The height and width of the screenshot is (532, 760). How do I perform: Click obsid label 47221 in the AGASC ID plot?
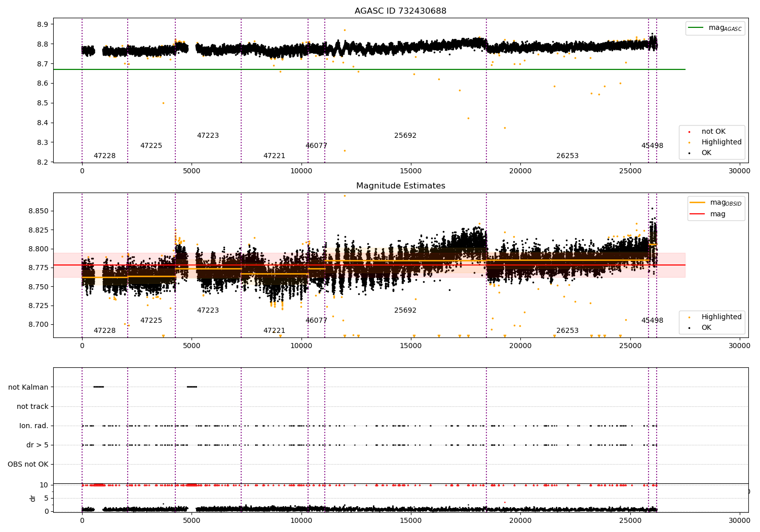tap(274, 156)
